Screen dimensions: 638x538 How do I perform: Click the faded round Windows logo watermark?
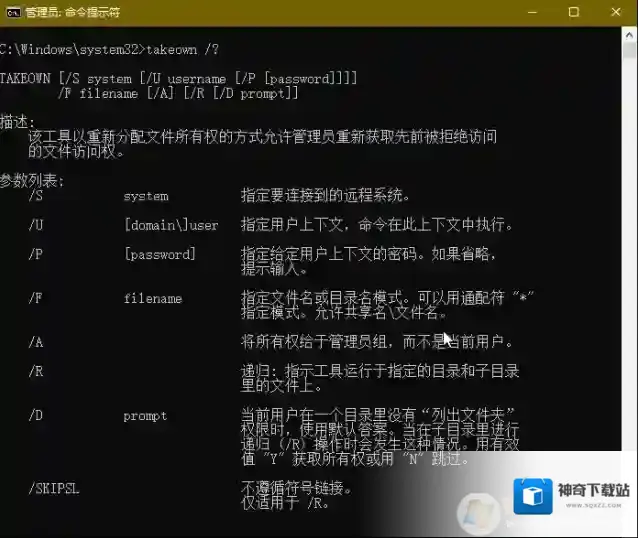point(477,514)
